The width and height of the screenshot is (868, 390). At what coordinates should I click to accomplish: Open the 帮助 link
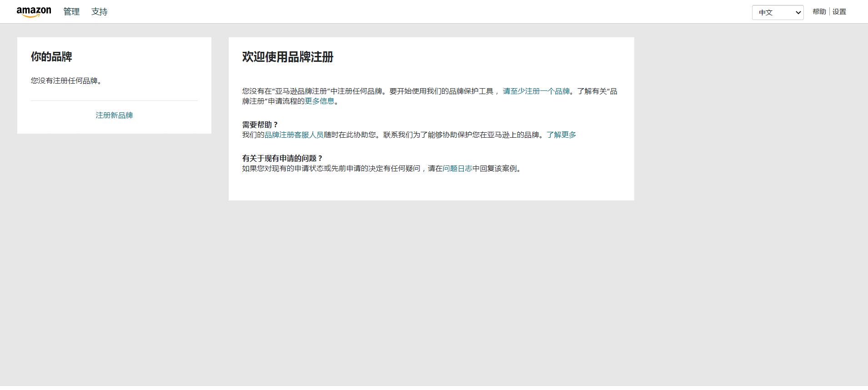pos(819,12)
